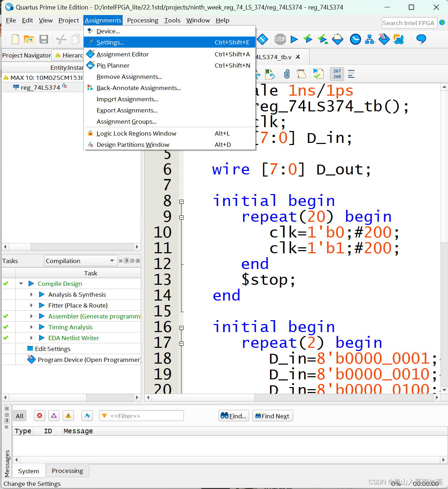Viewport: 448px width, 489px height.
Task: Click the Search Intel FPGA box
Action: click(x=409, y=23)
